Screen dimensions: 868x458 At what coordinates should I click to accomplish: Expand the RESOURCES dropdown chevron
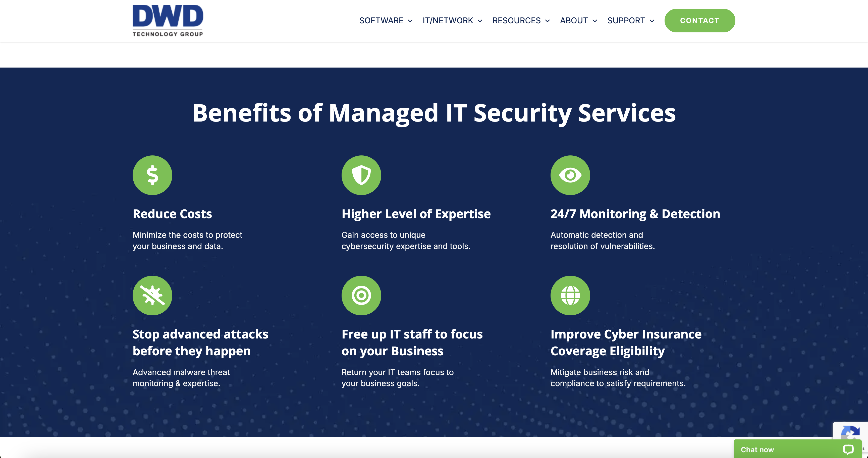click(x=548, y=21)
